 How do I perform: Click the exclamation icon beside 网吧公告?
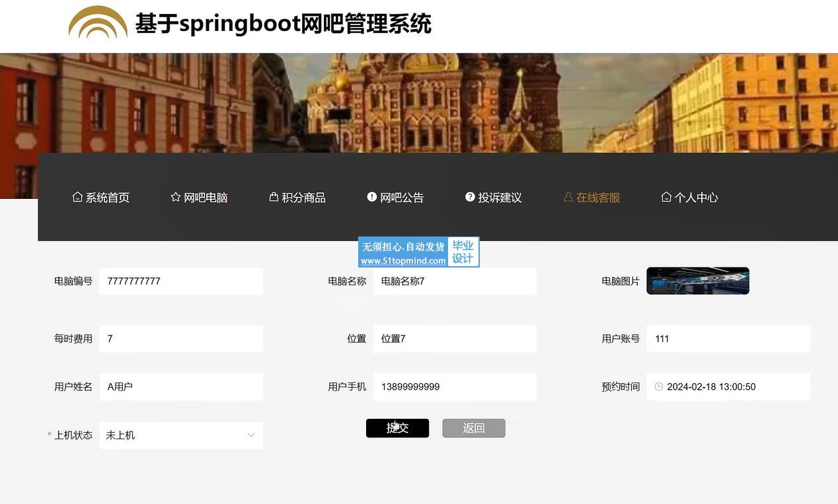tap(372, 197)
